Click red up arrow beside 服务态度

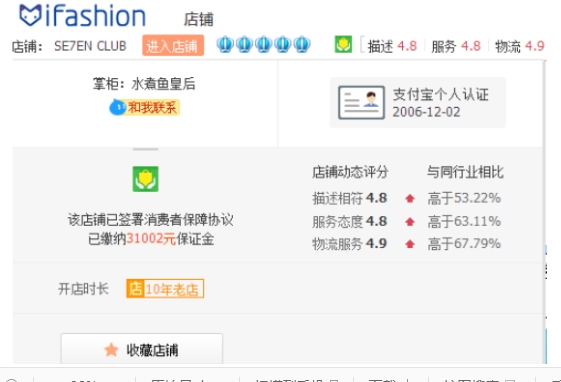410,222
